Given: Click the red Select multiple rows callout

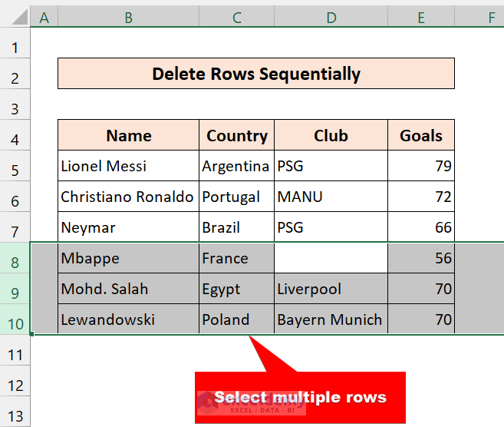Looking at the screenshot, I should click(300, 397).
